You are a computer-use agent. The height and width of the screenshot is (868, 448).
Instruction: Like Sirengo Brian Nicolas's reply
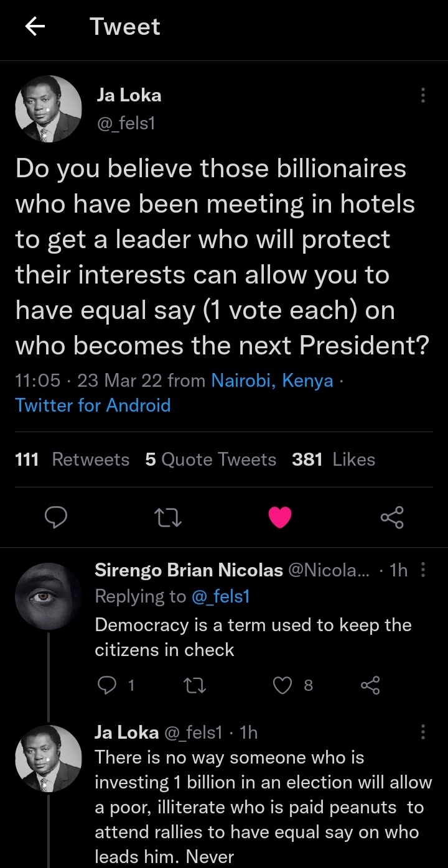tap(283, 685)
